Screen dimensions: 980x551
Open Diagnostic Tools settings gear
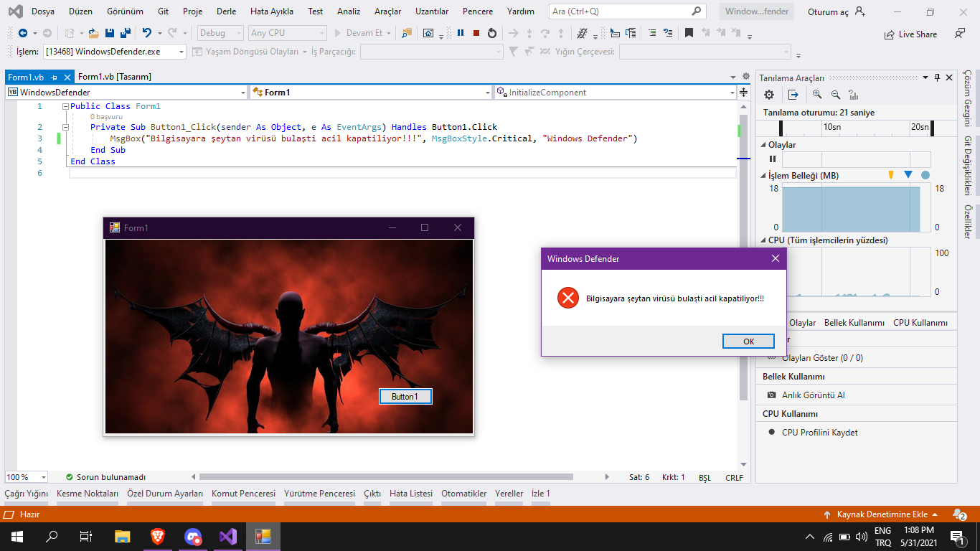pyautogui.click(x=769, y=95)
